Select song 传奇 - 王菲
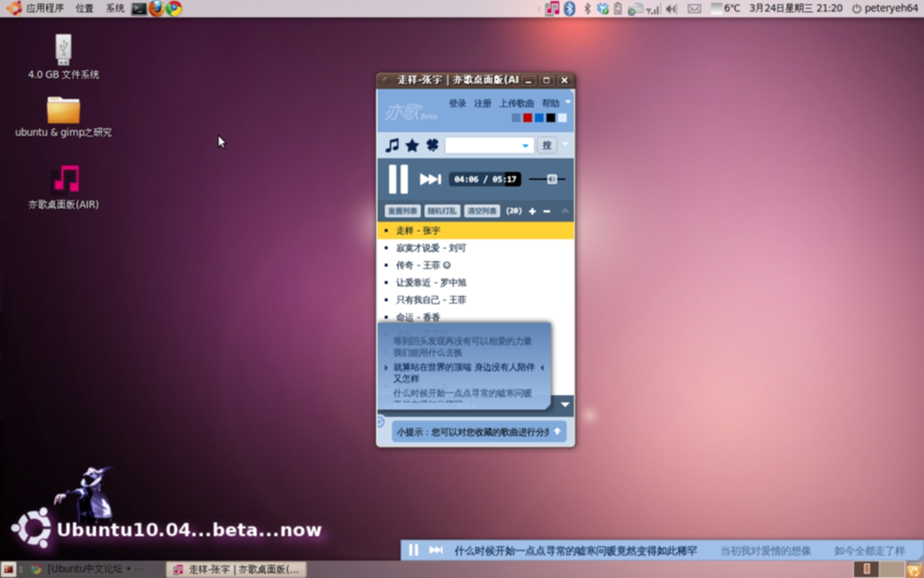924x578 pixels. point(476,265)
